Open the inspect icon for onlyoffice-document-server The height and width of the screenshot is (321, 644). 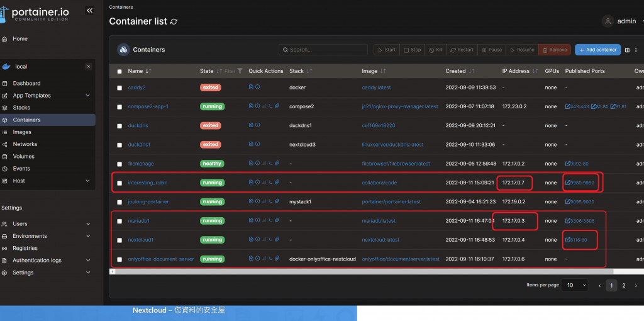pos(257,259)
